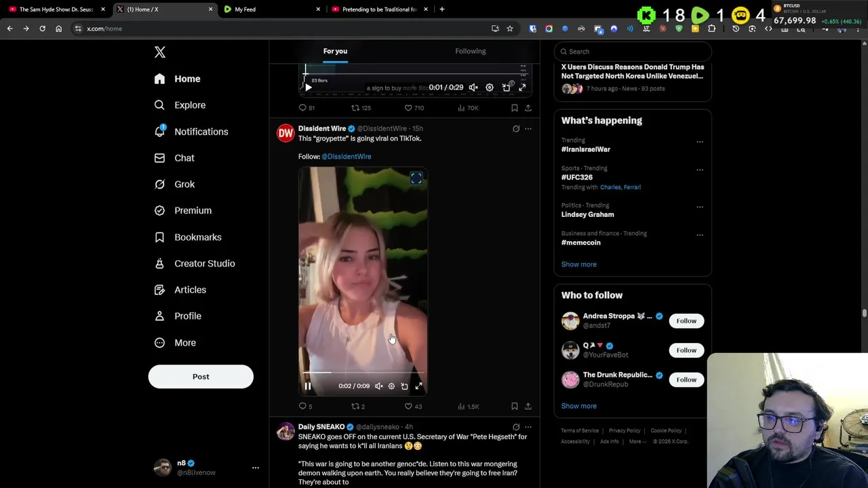Image resolution: width=868 pixels, height=488 pixels.
Task: Enter fullscreen on Dissident Wire video
Action: [418, 386]
